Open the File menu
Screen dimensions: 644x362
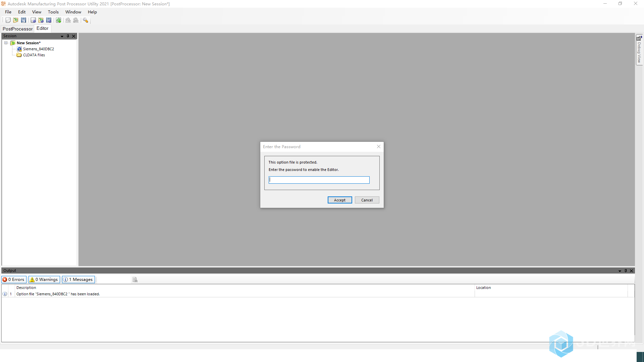[8, 12]
